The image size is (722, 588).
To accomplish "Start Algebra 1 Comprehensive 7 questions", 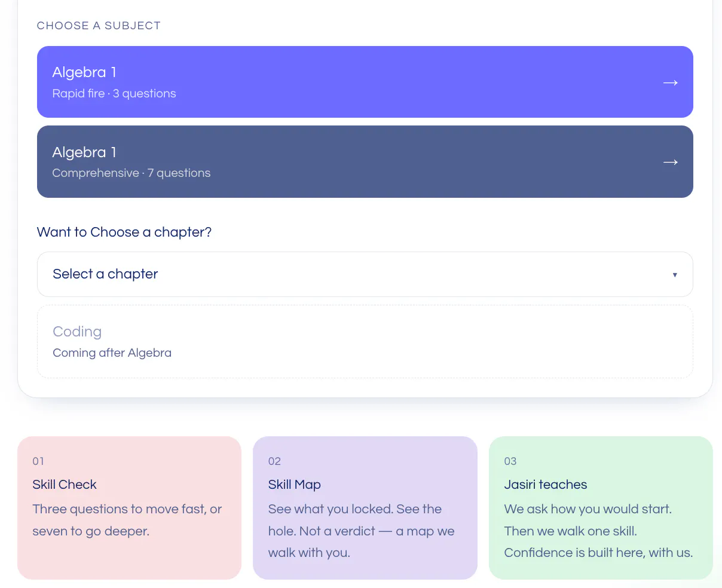I will pyautogui.click(x=365, y=161).
